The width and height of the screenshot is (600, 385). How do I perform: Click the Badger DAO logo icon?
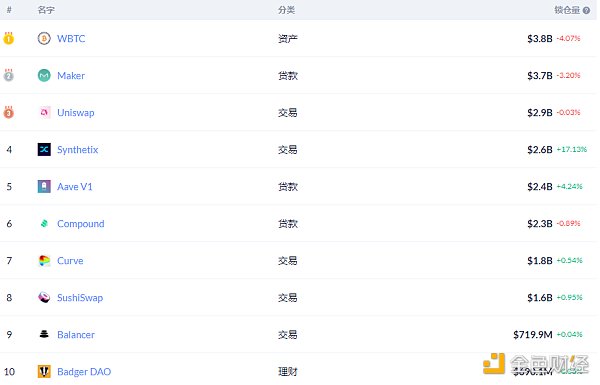(44, 371)
